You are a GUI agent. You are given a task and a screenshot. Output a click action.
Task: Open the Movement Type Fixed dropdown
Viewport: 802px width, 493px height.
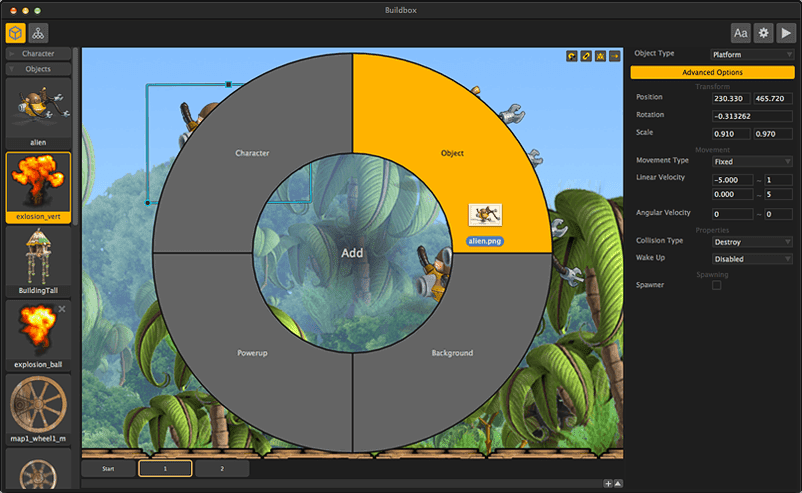(x=752, y=162)
